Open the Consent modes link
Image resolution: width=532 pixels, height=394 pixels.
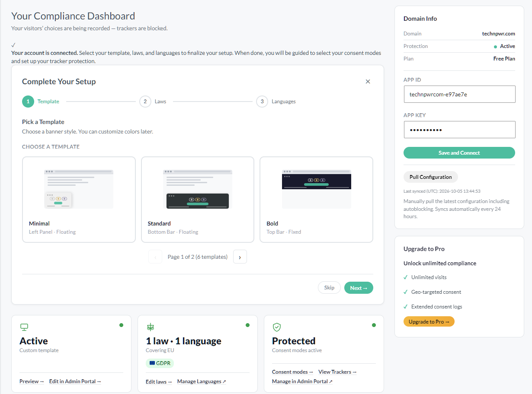tap(293, 372)
